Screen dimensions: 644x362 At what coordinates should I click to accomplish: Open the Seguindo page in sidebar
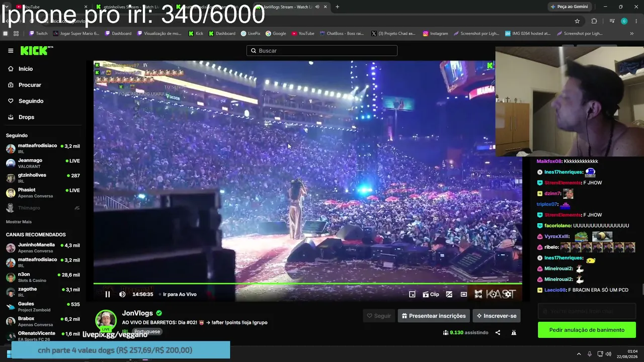(31, 101)
